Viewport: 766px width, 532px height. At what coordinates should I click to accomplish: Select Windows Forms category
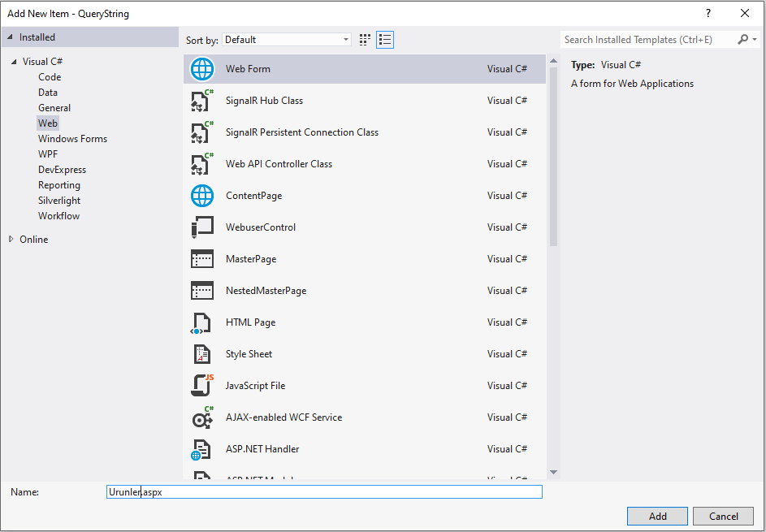coord(72,139)
